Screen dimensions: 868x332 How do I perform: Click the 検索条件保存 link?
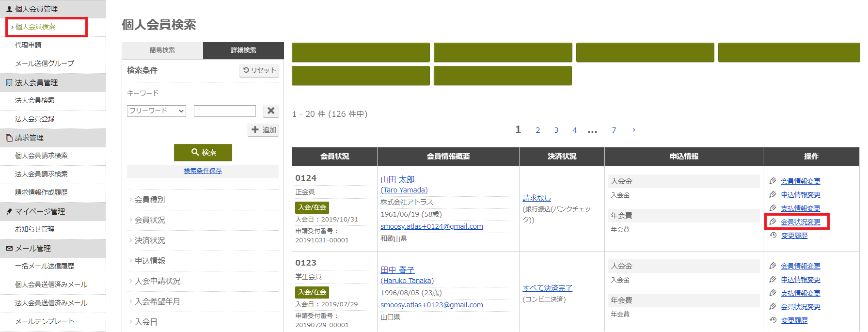(203, 171)
